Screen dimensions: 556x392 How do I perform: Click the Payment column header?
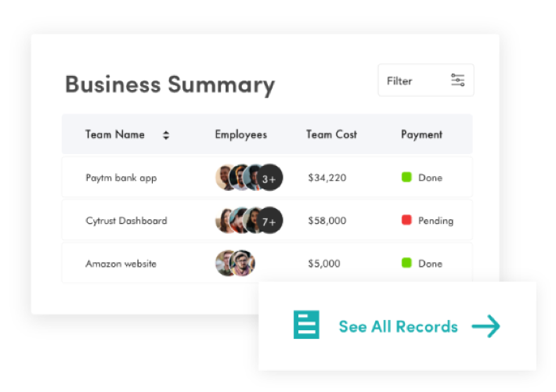(x=421, y=135)
